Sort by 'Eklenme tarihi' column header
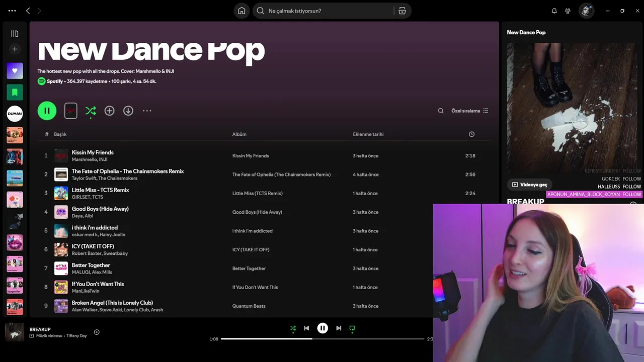Screen dimensions: 644x362 tap(368, 134)
